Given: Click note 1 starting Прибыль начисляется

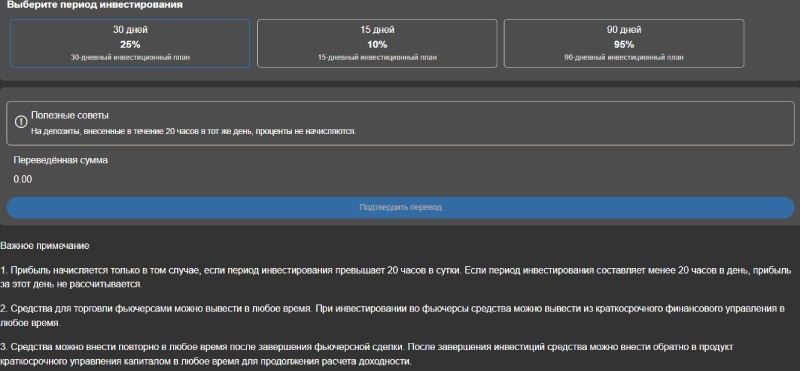Looking at the screenshot, I should pyautogui.click(x=396, y=277).
